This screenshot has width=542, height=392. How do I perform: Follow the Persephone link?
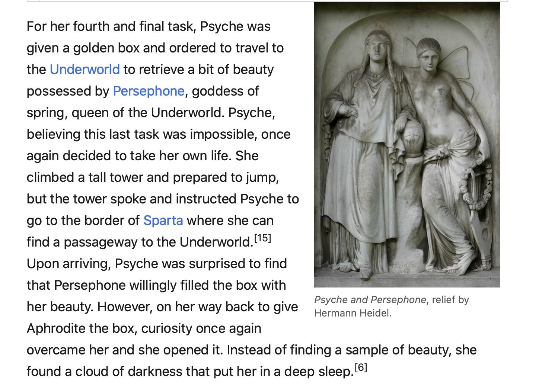[x=149, y=91]
